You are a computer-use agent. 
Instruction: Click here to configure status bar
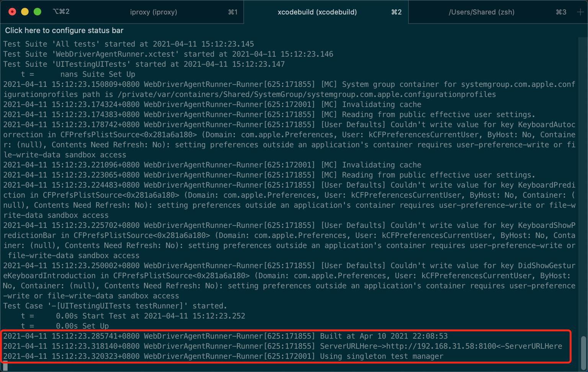64,30
